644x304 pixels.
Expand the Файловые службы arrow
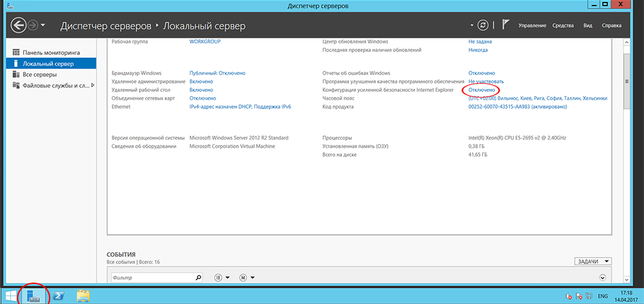click(92, 86)
